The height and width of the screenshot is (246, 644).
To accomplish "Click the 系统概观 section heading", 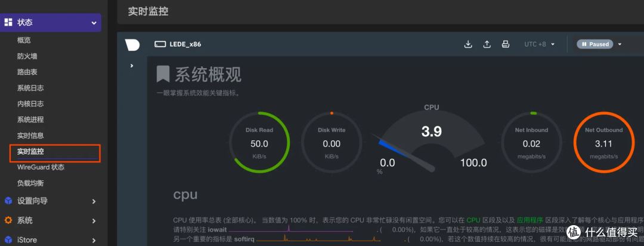I will point(208,75).
